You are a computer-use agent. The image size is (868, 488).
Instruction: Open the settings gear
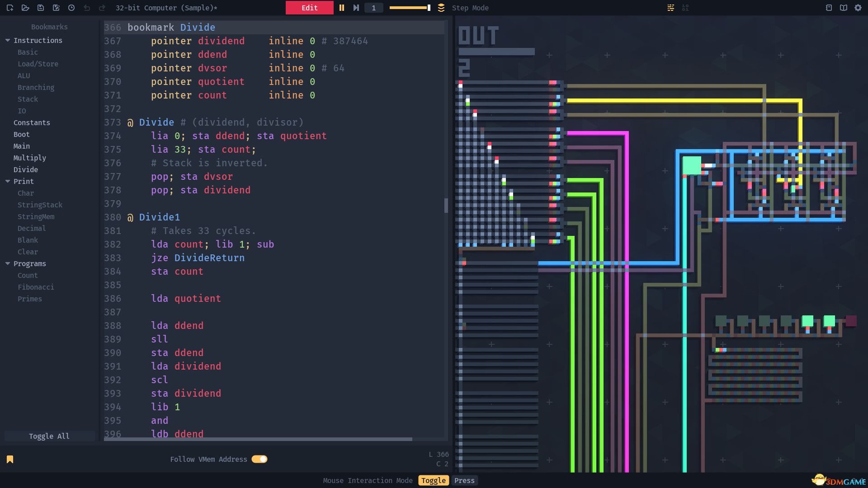(x=858, y=8)
